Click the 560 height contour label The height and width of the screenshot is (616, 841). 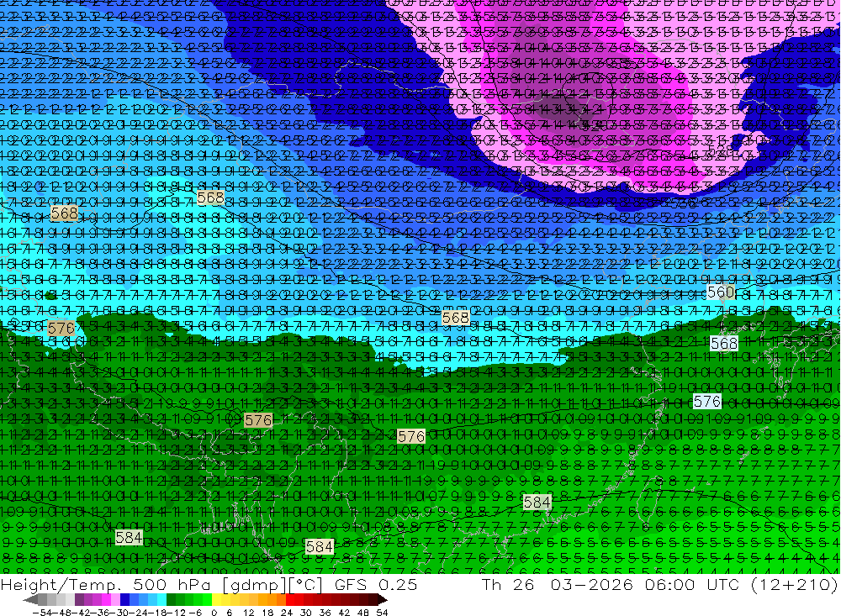point(721,292)
